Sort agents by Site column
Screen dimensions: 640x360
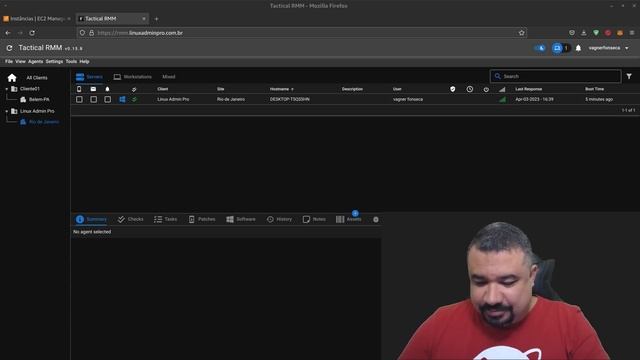[x=221, y=89]
